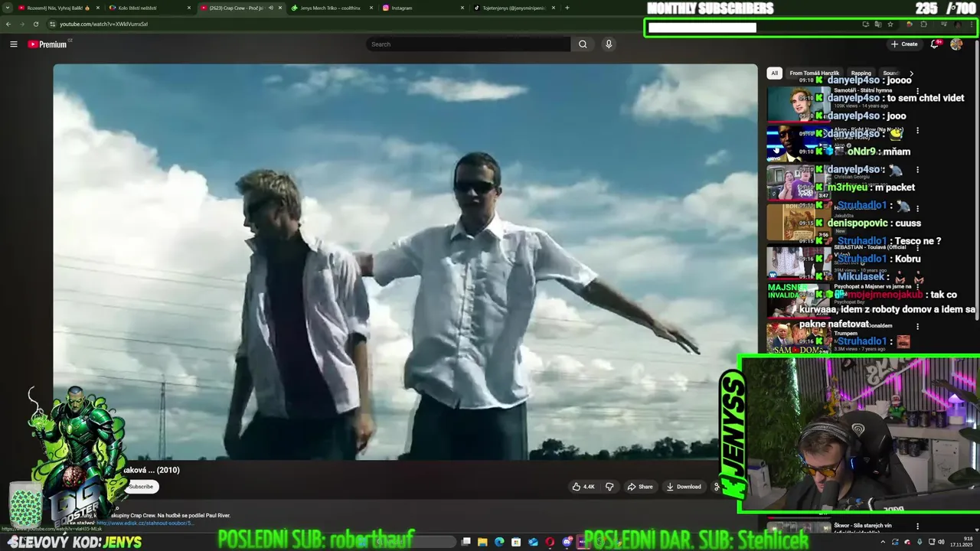Select the From Tomáš Hanzlík chip
980x551 pixels.
click(x=814, y=73)
